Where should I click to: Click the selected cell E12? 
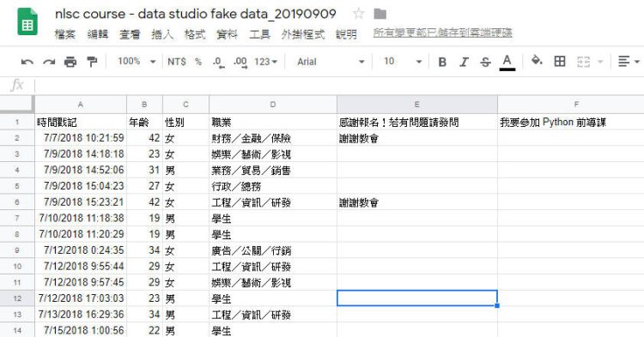click(417, 298)
